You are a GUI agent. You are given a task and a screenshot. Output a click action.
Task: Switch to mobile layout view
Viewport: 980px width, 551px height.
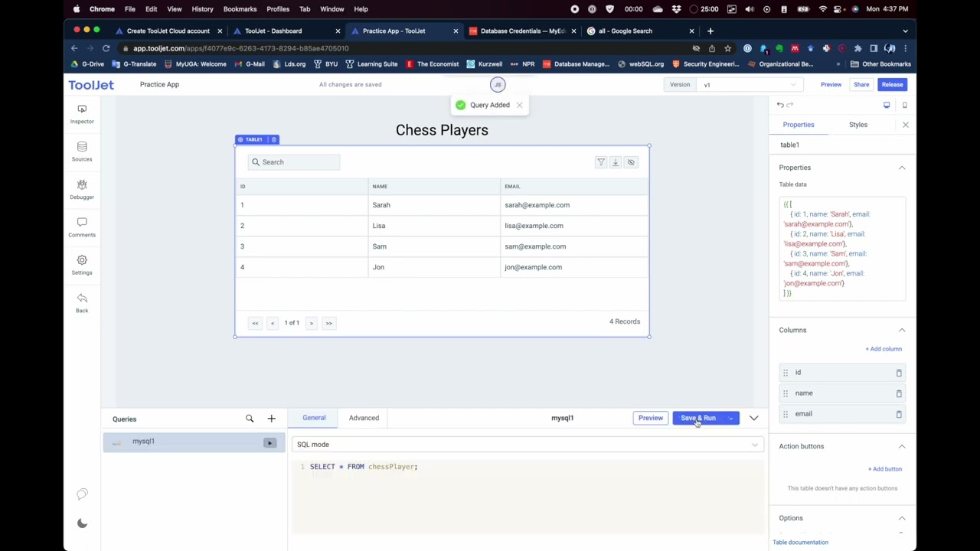pyautogui.click(x=904, y=105)
